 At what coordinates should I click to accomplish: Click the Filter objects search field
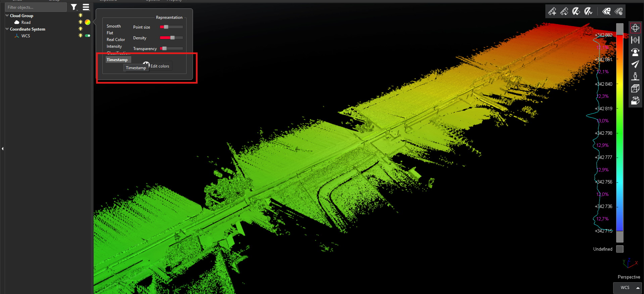pos(36,7)
